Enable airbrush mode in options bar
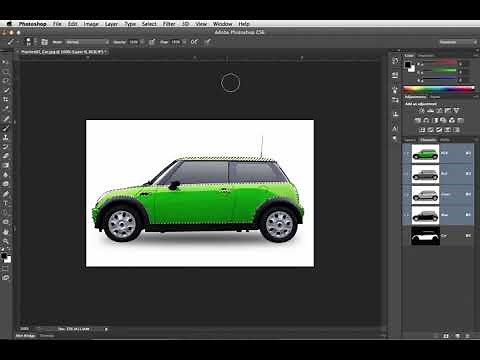This screenshot has width=480, height=360. 194,42
